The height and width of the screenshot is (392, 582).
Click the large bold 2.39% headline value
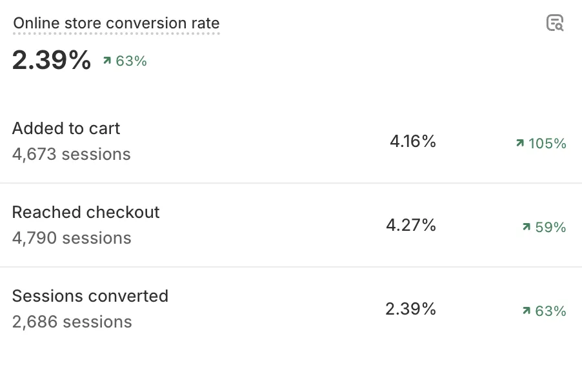point(52,61)
